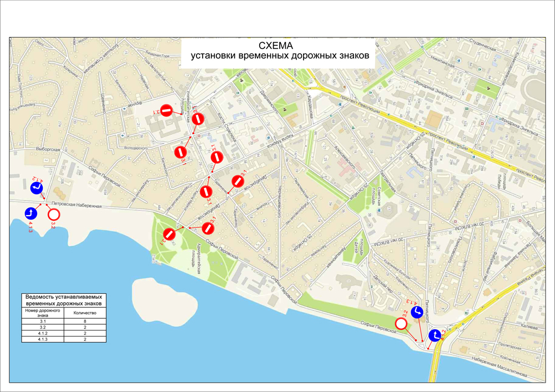Viewport: 555px width, 392px height.
Task: Select the blue 4.1.3 sign below Петровская Набережная
Action: coord(29,213)
